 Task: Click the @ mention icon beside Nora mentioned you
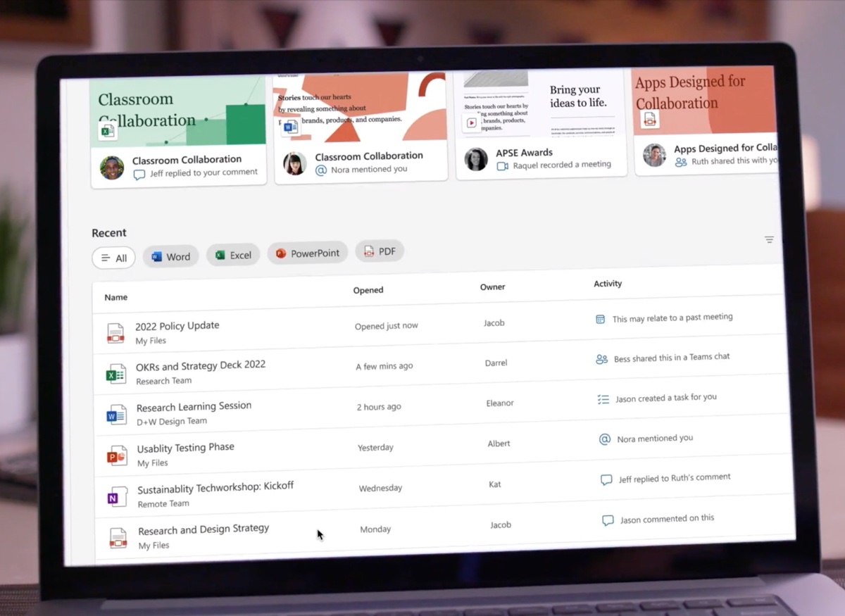tap(604, 439)
